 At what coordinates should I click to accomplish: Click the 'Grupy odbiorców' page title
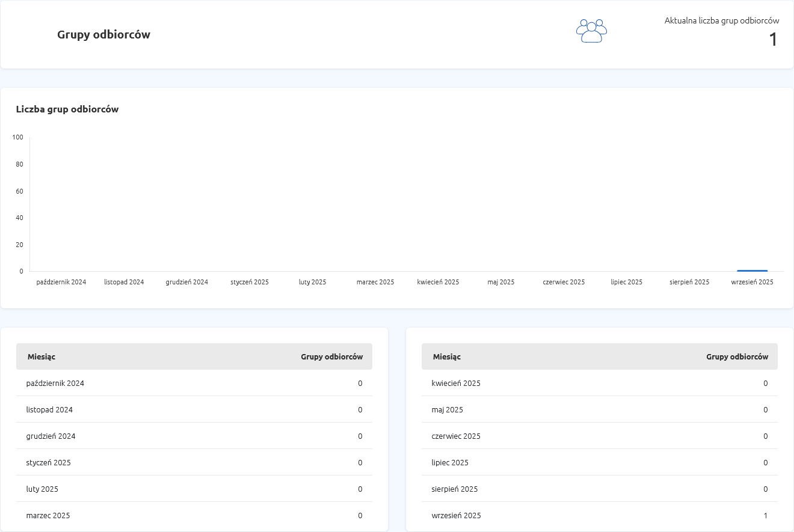[x=103, y=35]
